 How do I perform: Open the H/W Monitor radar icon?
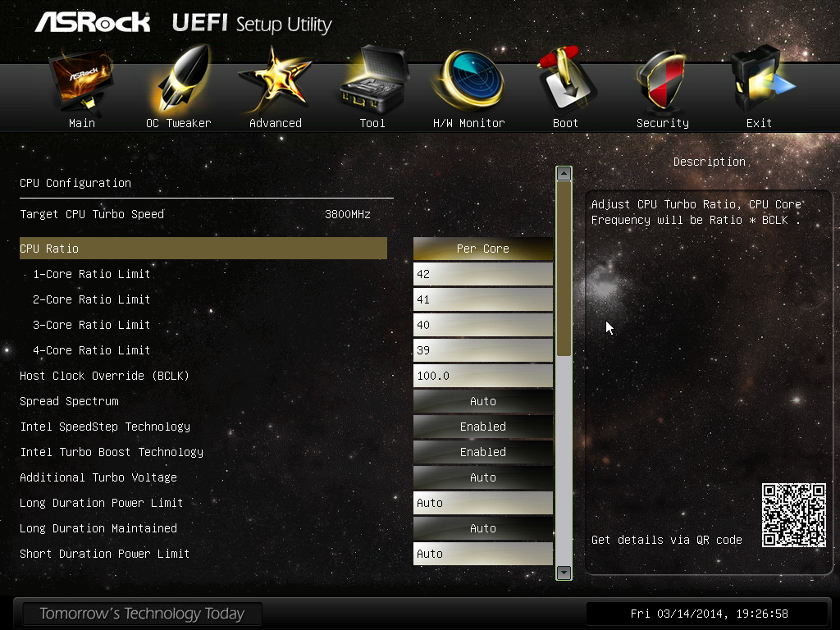pos(468,80)
